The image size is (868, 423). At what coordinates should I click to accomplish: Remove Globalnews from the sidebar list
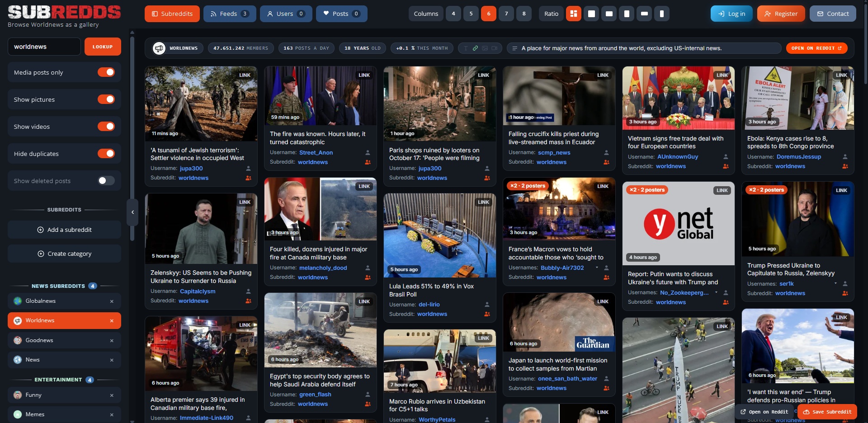coord(112,301)
